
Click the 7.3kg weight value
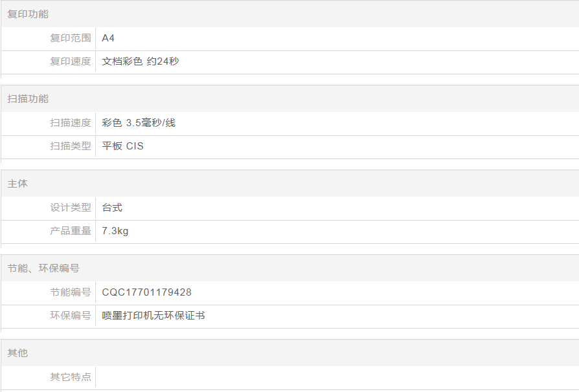click(x=115, y=231)
